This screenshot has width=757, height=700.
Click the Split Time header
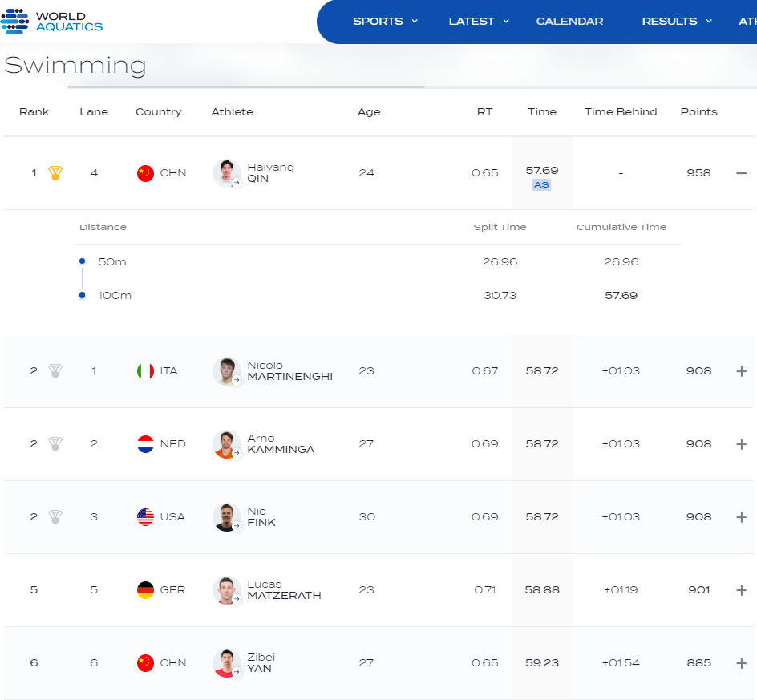[x=500, y=227]
